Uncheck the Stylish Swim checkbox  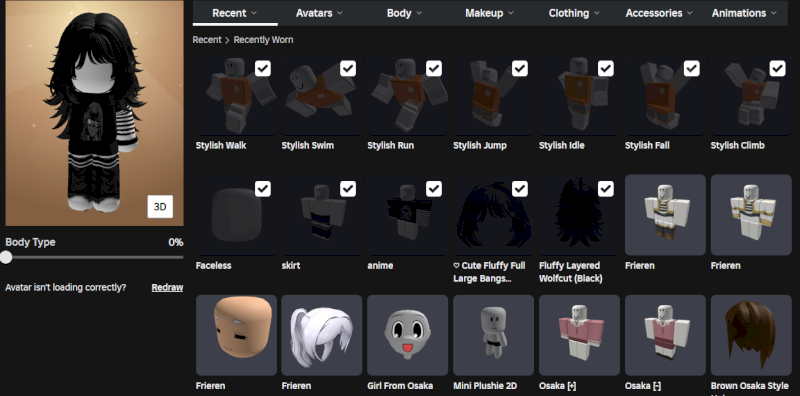[x=348, y=68]
